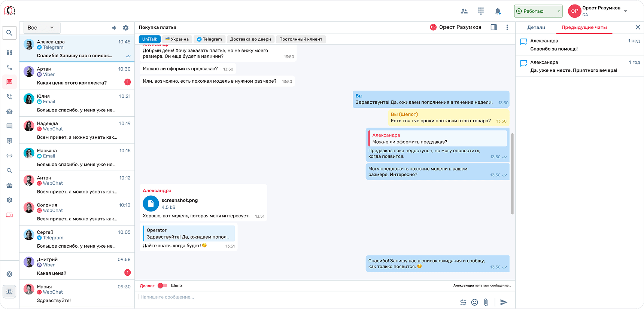Image resolution: width=644 pixels, height=309 pixels.
Task: Open the apps grid icon in header
Action: pos(481,11)
